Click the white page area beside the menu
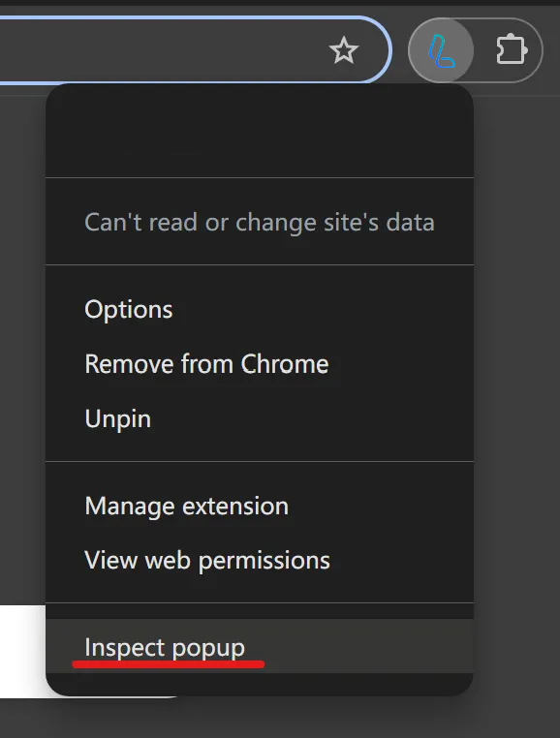This screenshot has width=560, height=738. (22, 652)
